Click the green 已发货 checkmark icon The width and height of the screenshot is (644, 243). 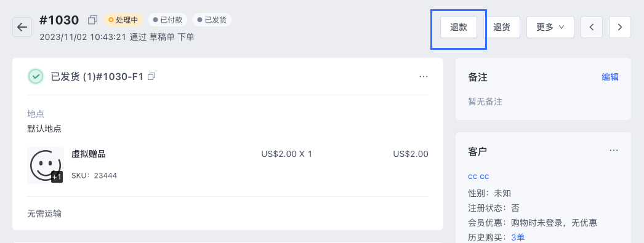click(x=36, y=76)
